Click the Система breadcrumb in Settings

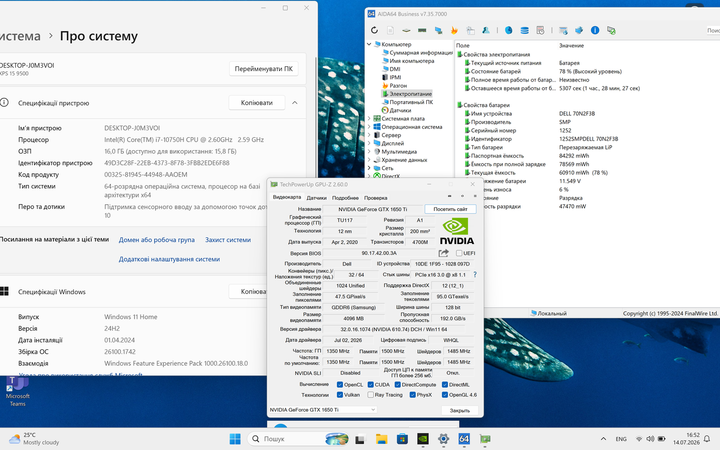pyautogui.click(x=20, y=36)
